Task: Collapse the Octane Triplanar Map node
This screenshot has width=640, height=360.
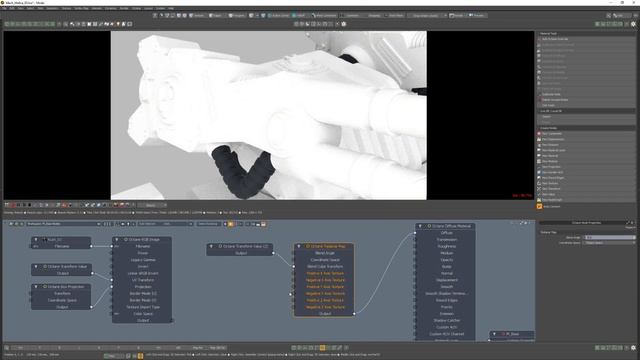Action: coord(299,247)
